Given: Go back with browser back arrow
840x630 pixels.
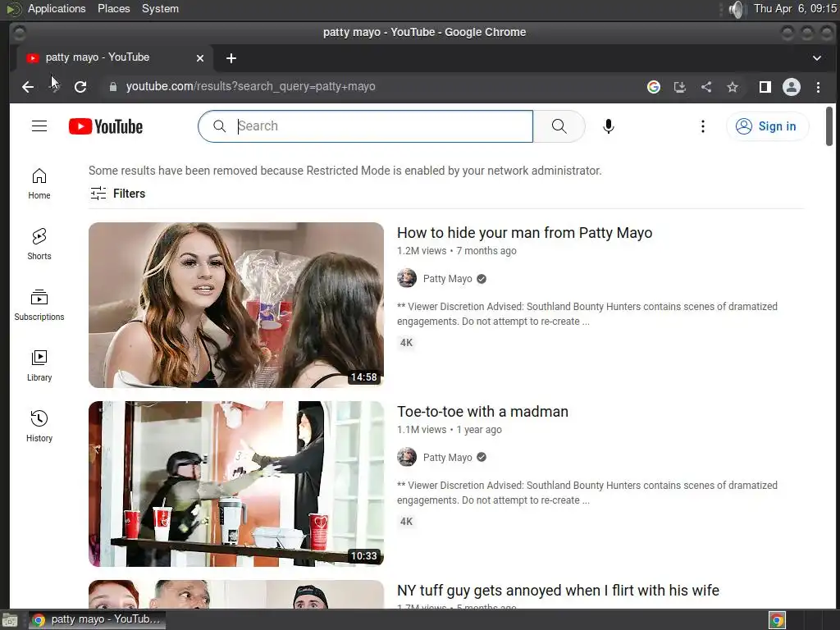Looking at the screenshot, I should point(28,87).
